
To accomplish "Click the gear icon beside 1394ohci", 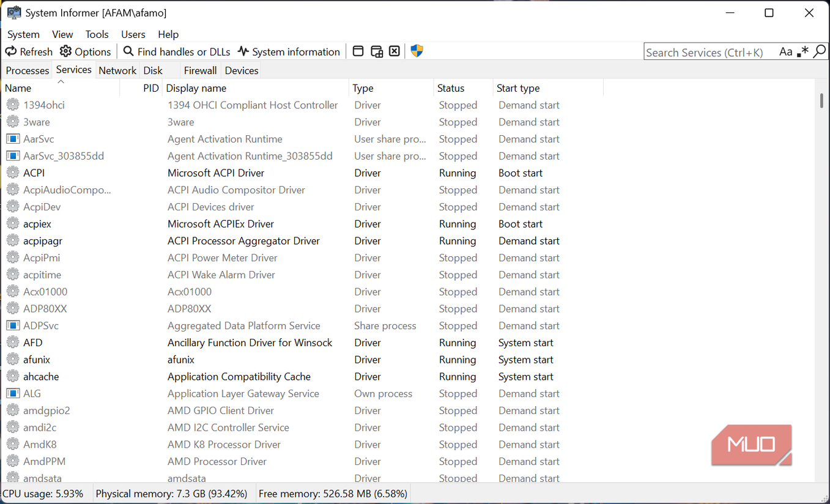I will [13, 105].
